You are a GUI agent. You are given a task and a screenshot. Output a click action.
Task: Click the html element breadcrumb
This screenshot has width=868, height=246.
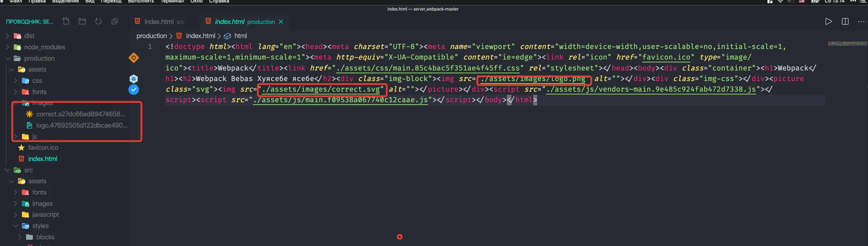tap(241, 36)
